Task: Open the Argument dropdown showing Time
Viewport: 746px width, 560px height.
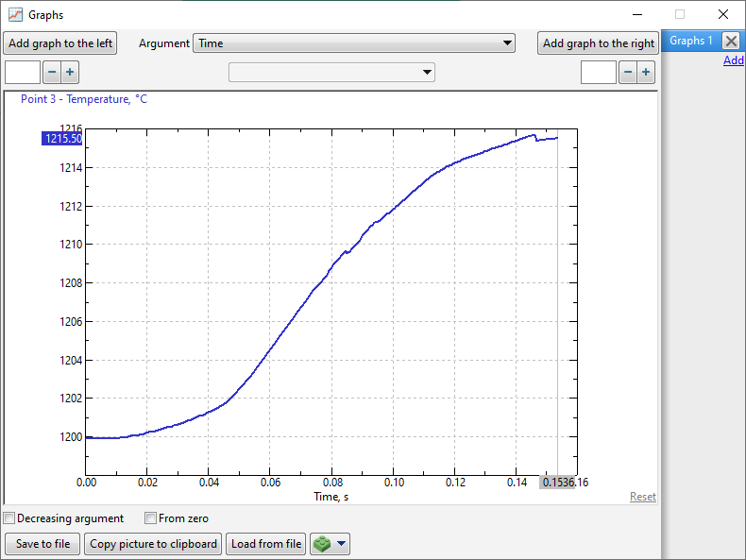Action: point(354,43)
